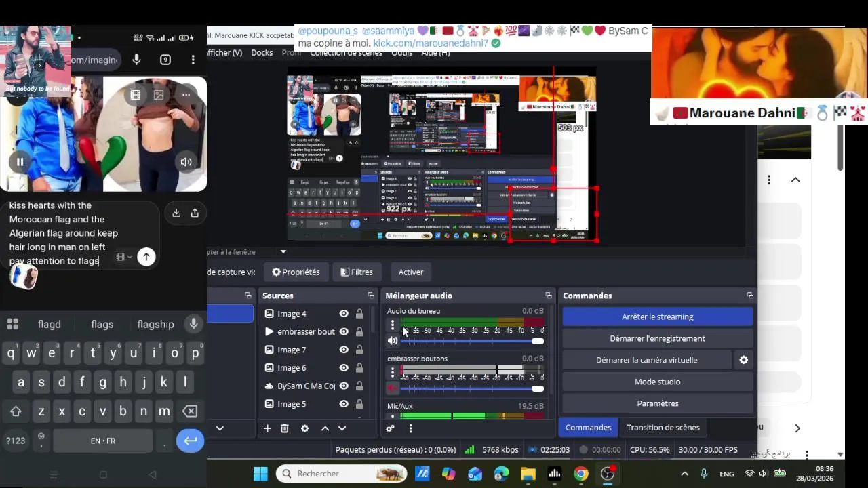Screen dimensions: 868x488
Task: Open audio mixer three-dot menu at bottom
Action: click(x=410, y=428)
